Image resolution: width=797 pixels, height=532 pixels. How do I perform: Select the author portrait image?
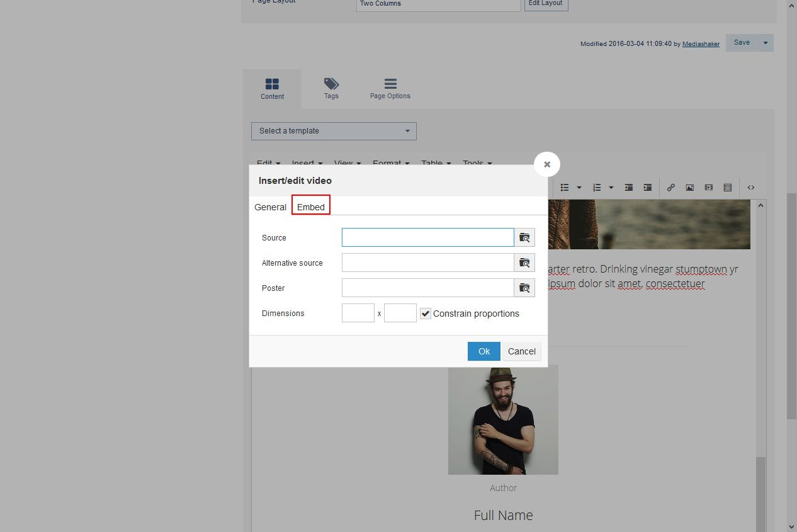503,419
